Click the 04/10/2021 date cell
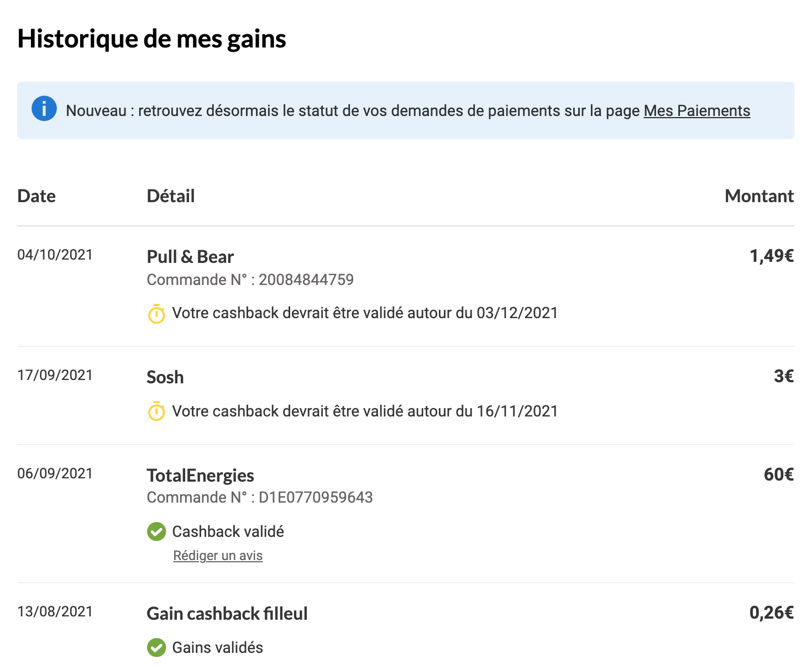This screenshot has width=812, height=670. click(55, 255)
